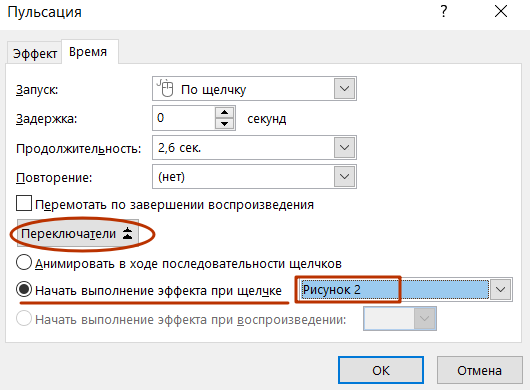530x390 pixels.
Task: Expand the Повторение dropdown
Action: pos(344,176)
